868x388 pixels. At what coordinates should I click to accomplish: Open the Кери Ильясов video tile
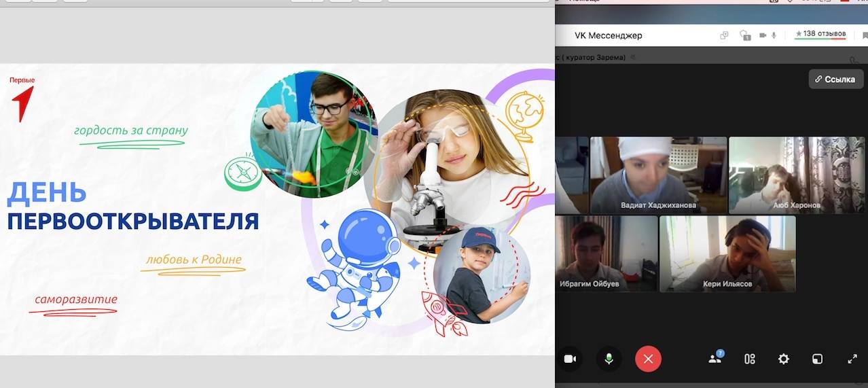[x=727, y=254]
